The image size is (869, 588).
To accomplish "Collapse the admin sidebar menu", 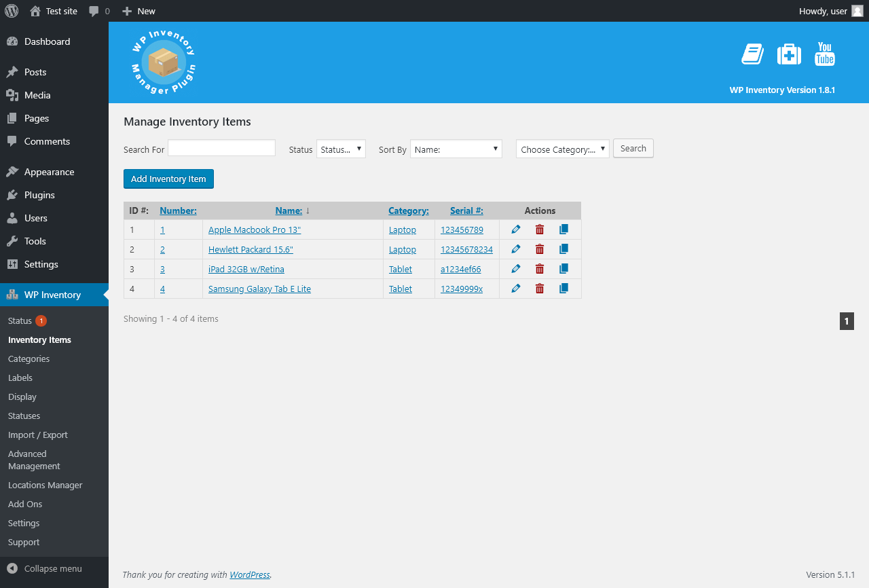I will (x=53, y=569).
